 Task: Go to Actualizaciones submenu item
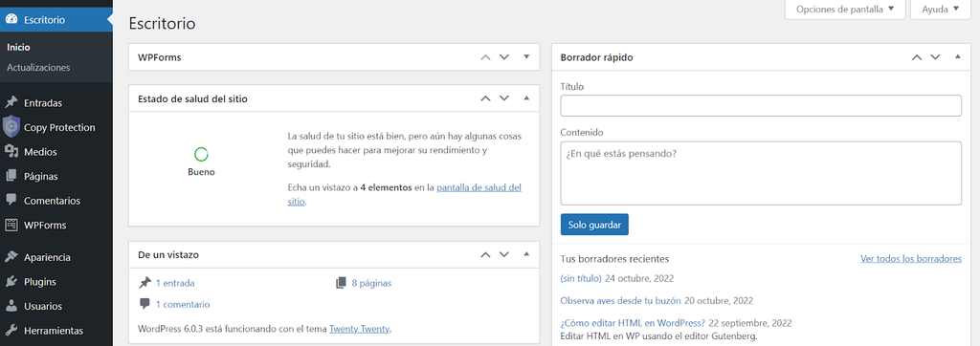point(38,68)
